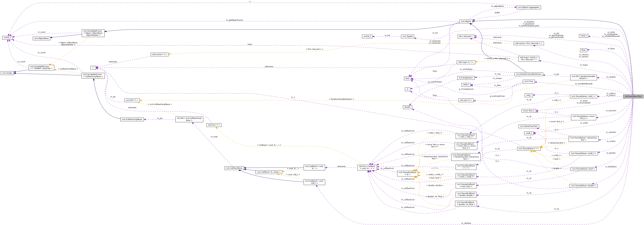Open the ns3::ObjectBase node
This screenshot has height=225, width=644.
pos(41,38)
